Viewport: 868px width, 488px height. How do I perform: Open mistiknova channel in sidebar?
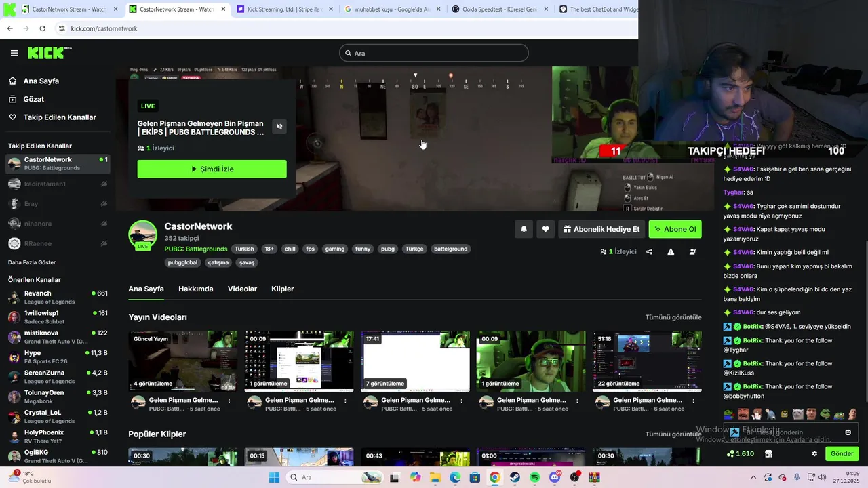[58, 337]
